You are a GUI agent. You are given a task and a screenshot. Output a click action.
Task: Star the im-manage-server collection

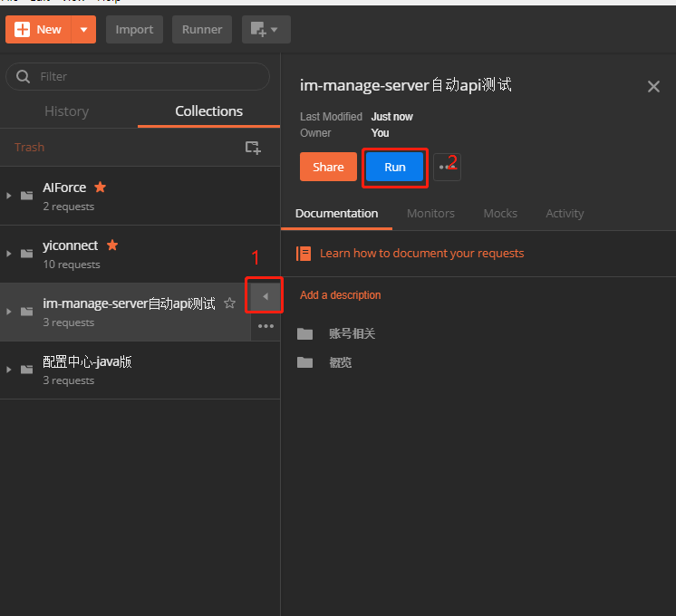[230, 303]
